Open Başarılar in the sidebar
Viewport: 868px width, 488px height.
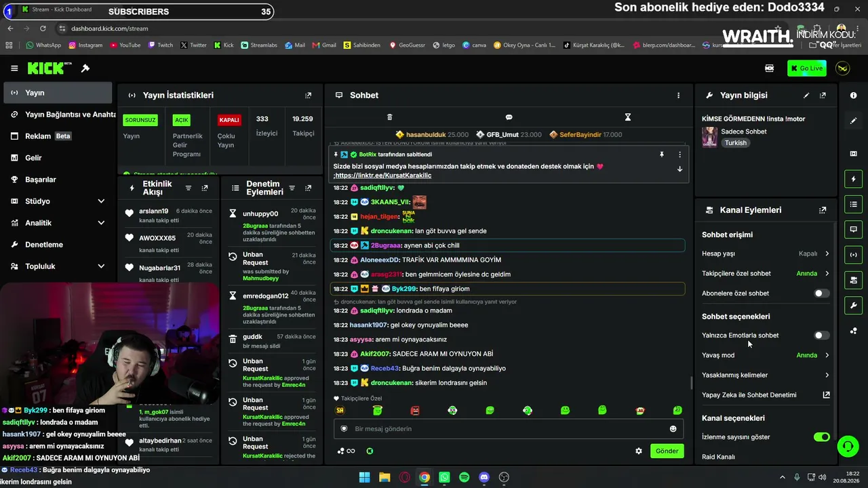click(x=58, y=180)
